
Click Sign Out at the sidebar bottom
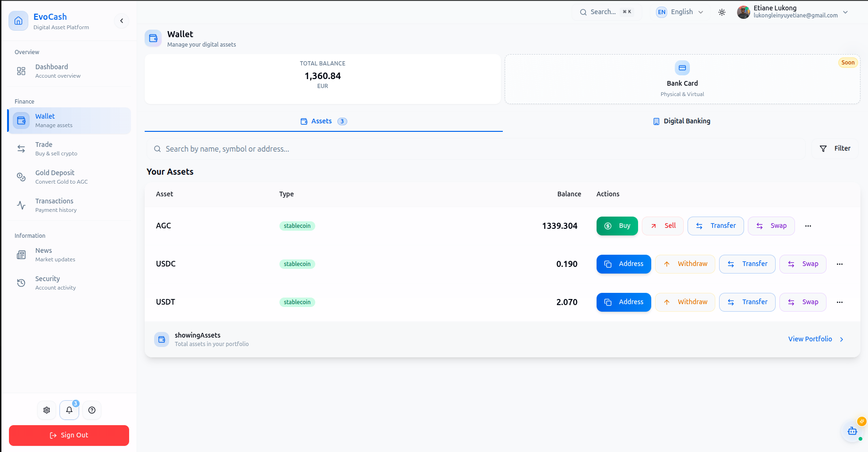[69, 435]
